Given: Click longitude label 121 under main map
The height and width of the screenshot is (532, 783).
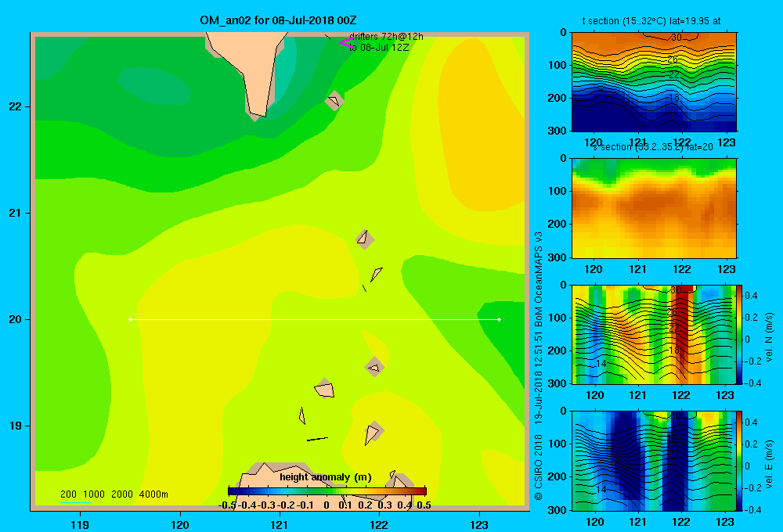Looking at the screenshot, I should [280, 524].
